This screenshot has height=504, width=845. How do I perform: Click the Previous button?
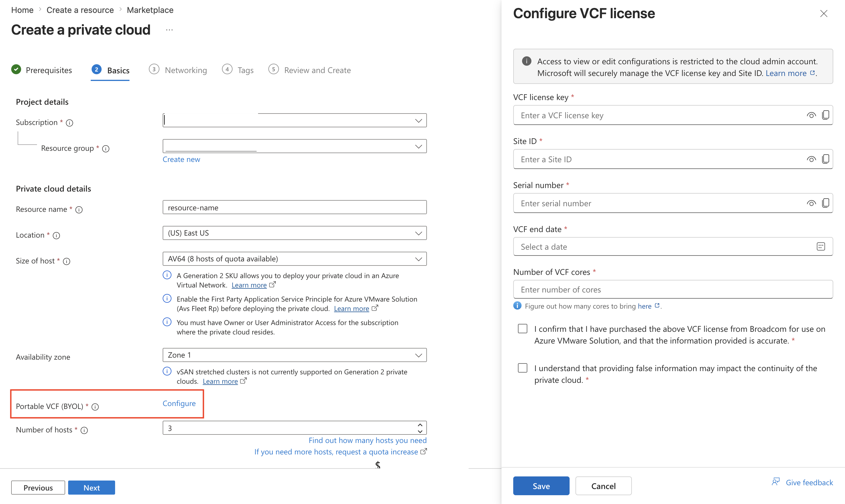click(38, 487)
